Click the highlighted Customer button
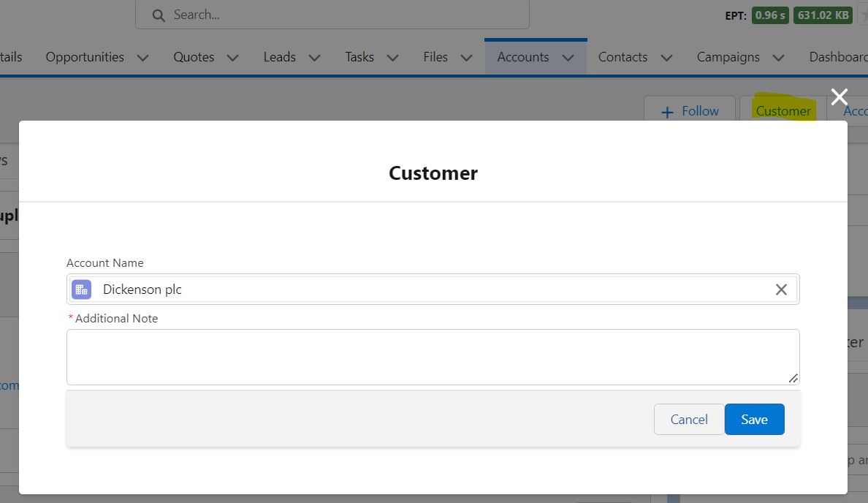The width and height of the screenshot is (868, 503). click(x=783, y=110)
